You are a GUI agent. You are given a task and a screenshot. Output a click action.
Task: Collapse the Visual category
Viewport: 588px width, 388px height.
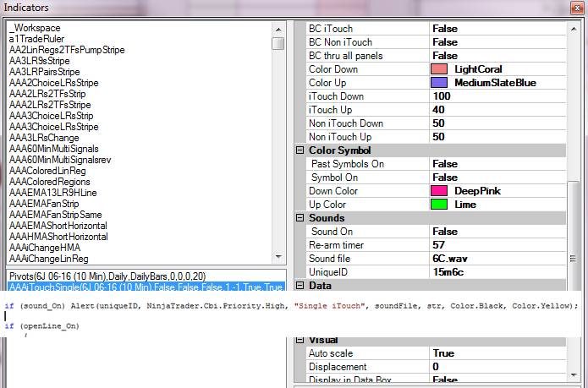coord(299,340)
